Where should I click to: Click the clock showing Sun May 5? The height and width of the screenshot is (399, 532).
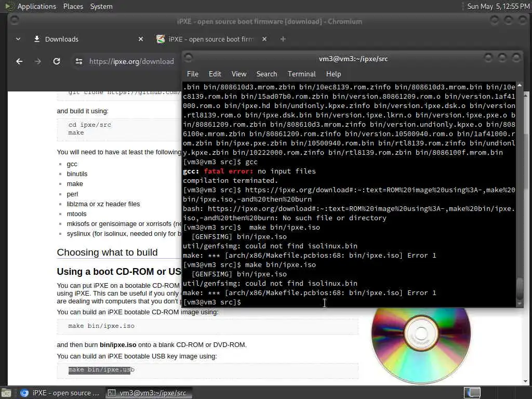coord(498,6)
